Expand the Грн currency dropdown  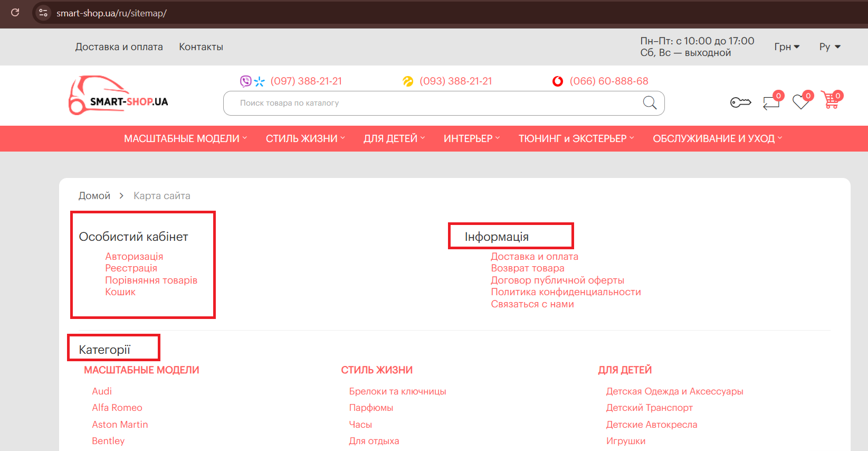[786, 47]
